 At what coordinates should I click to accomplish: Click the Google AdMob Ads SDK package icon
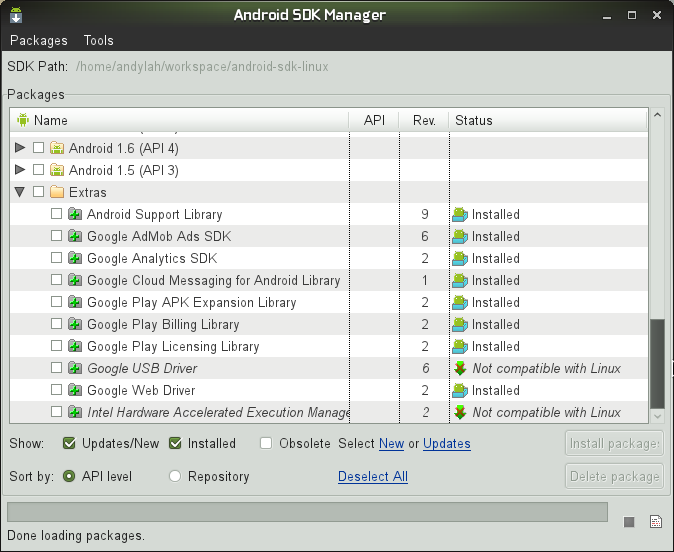[x=75, y=236]
